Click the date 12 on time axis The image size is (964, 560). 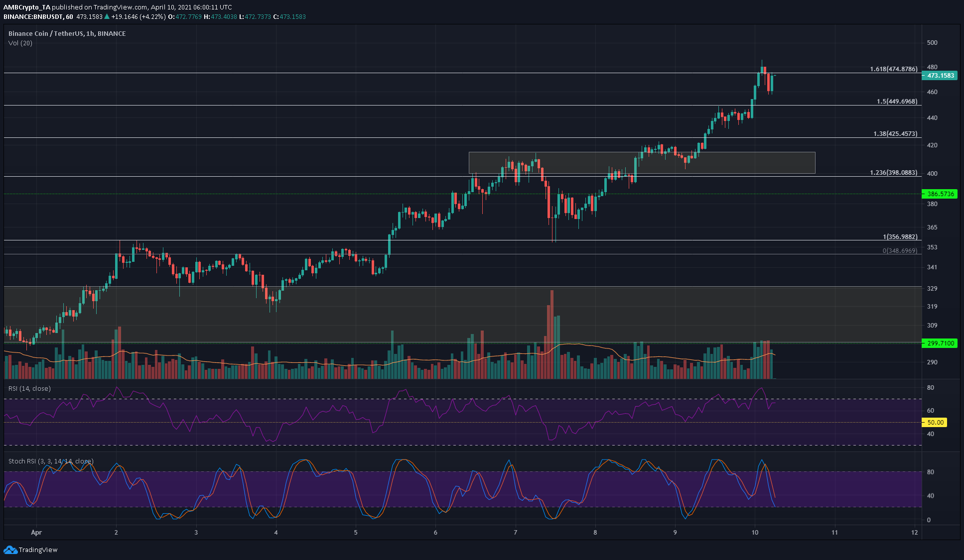coord(914,532)
